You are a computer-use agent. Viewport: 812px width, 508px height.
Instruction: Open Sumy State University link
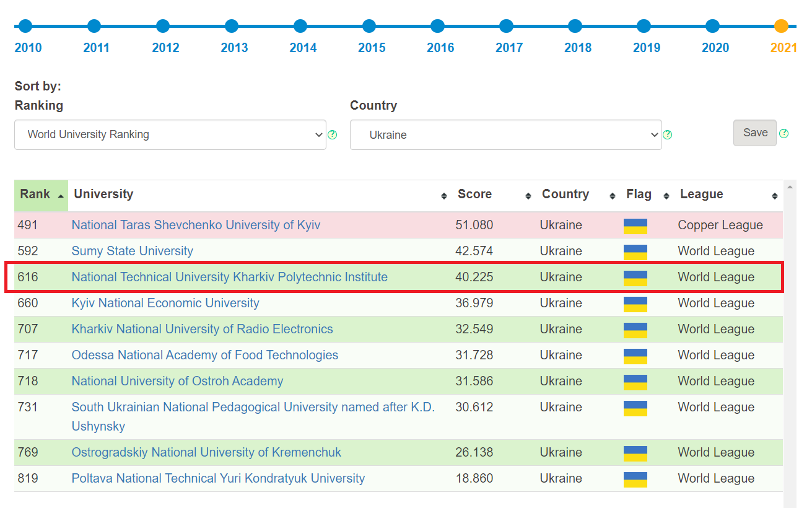(133, 251)
